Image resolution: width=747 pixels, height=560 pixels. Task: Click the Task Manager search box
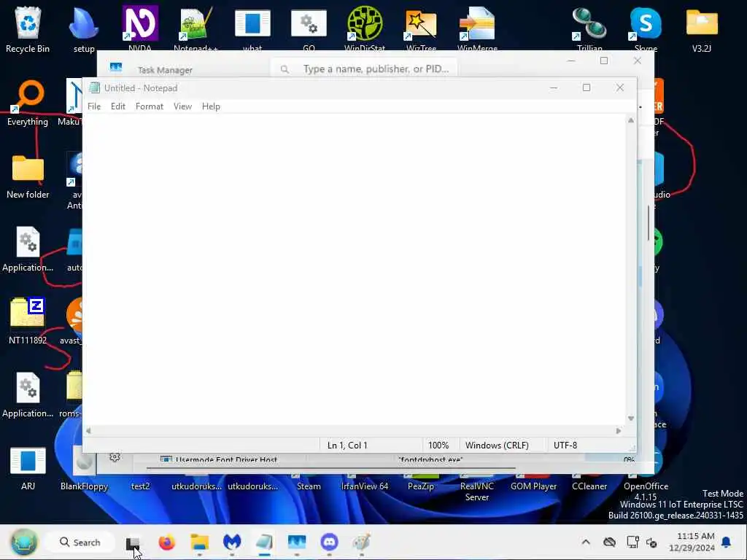coord(365,69)
